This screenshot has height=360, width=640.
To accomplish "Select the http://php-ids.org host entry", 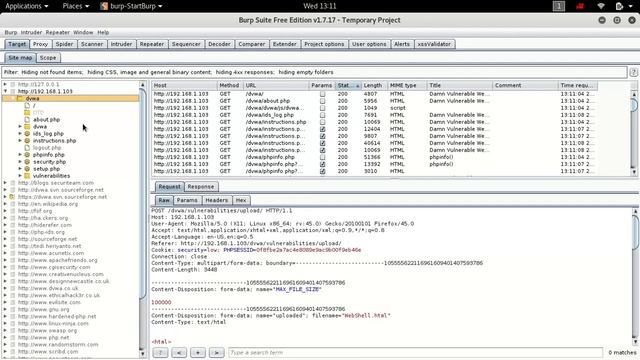I will point(41,232).
